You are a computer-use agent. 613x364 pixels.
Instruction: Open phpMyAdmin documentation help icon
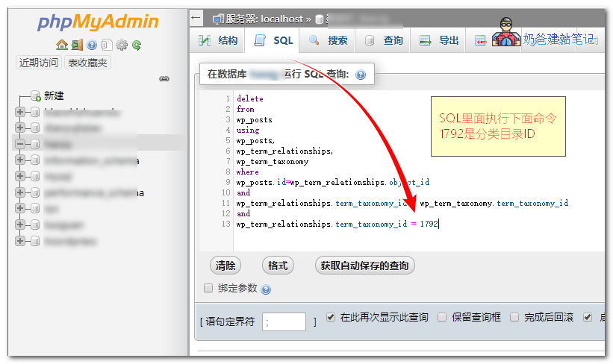(x=92, y=45)
